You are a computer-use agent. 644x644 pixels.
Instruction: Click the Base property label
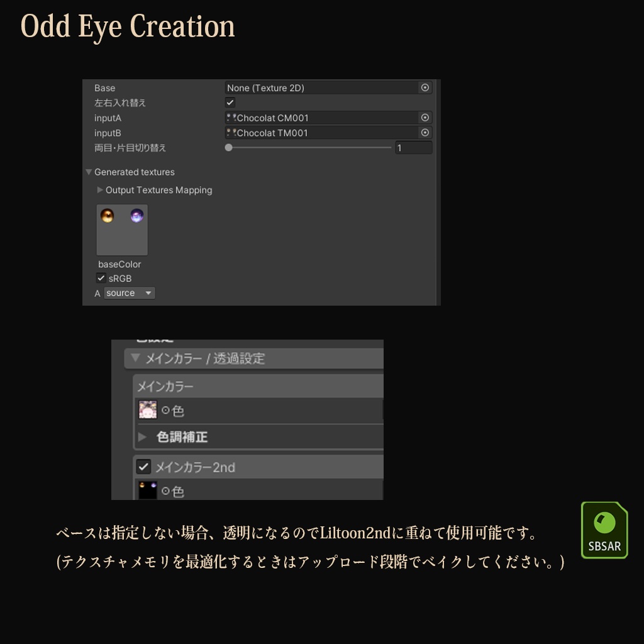click(x=105, y=88)
